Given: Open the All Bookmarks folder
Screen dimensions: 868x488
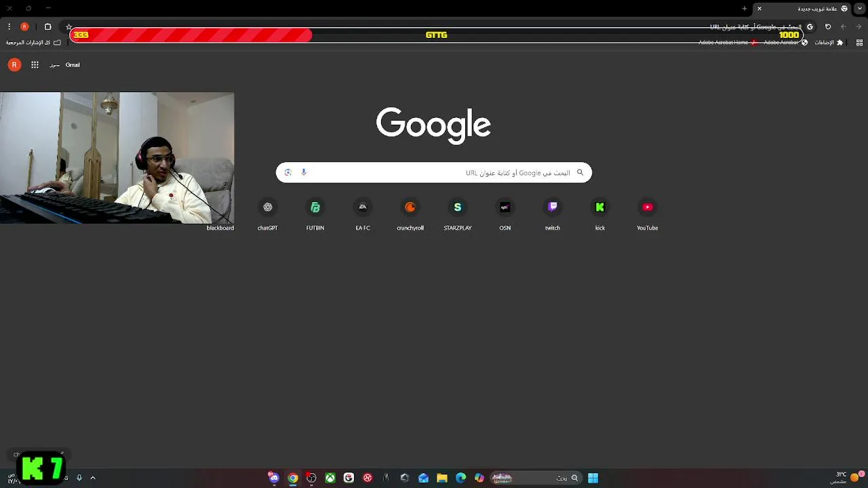Looking at the screenshot, I should (x=33, y=42).
